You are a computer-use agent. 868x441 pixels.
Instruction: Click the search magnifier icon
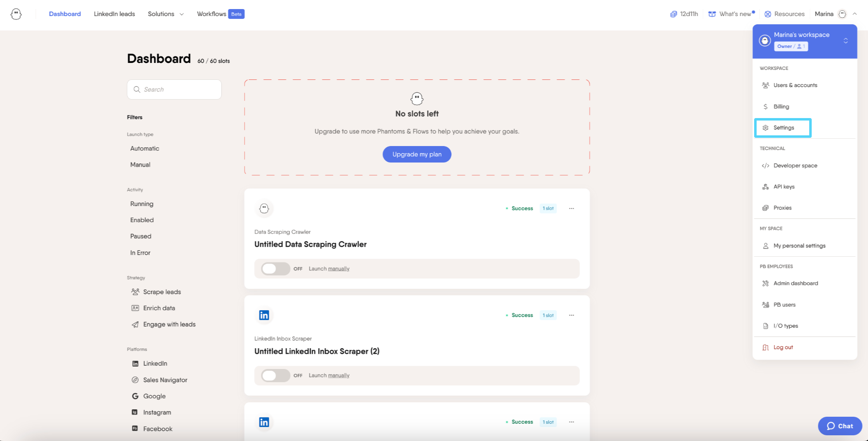click(137, 89)
